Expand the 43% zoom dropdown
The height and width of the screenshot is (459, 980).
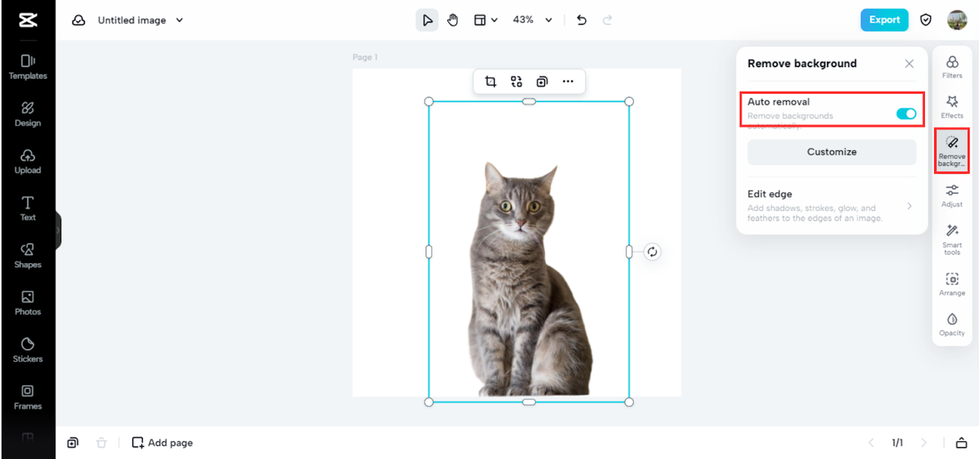tap(533, 20)
